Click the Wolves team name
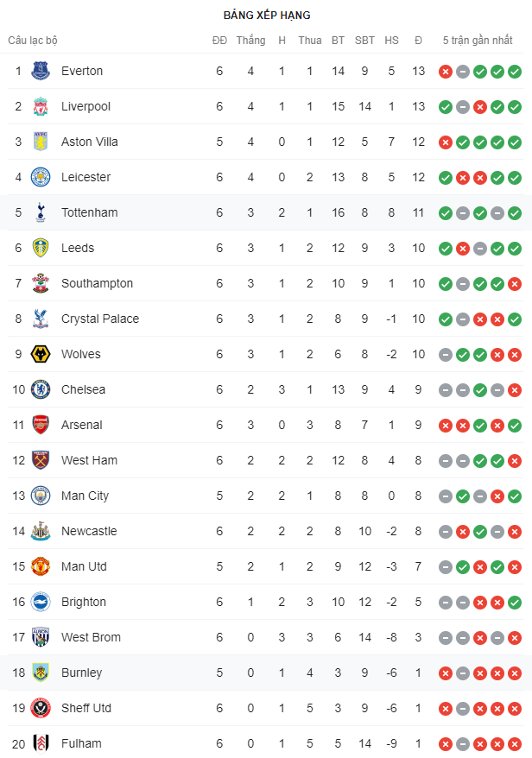This screenshot has width=532, height=758. pyautogui.click(x=80, y=354)
